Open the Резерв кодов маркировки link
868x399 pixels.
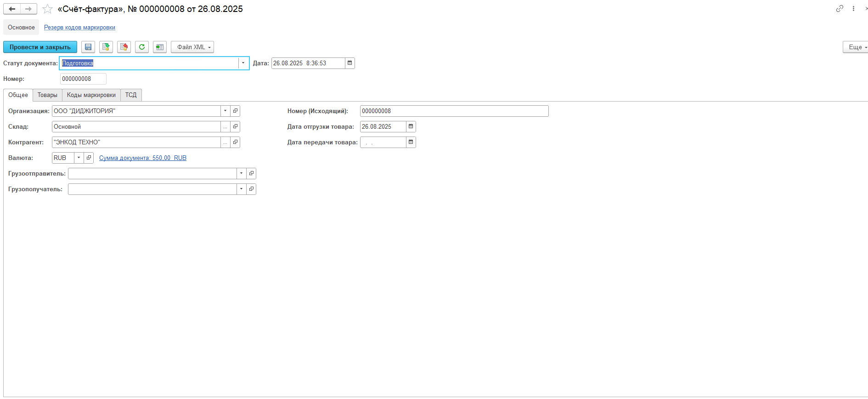pos(79,28)
